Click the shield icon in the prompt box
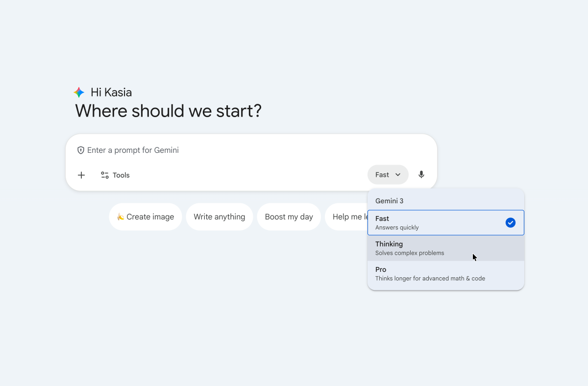The image size is (588, 386). (x=81, y=150)
